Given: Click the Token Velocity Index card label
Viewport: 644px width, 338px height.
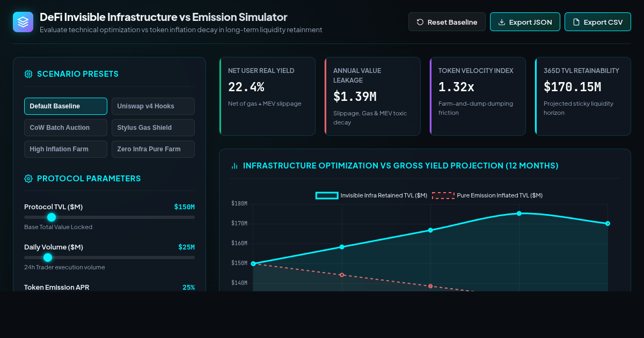Looking at the screenshot, I should pos(476,70).
